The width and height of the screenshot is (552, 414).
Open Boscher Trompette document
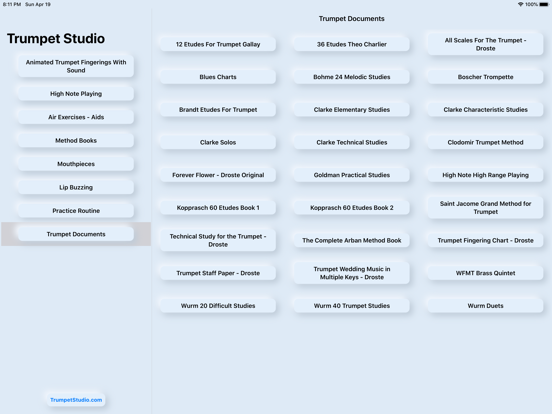(485, 77)
